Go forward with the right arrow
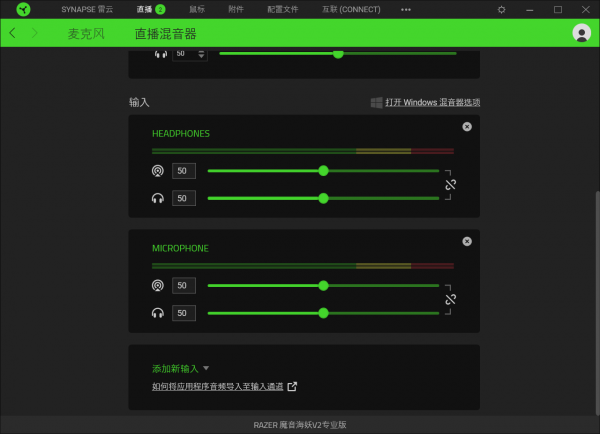 click(x=34, y=33)
